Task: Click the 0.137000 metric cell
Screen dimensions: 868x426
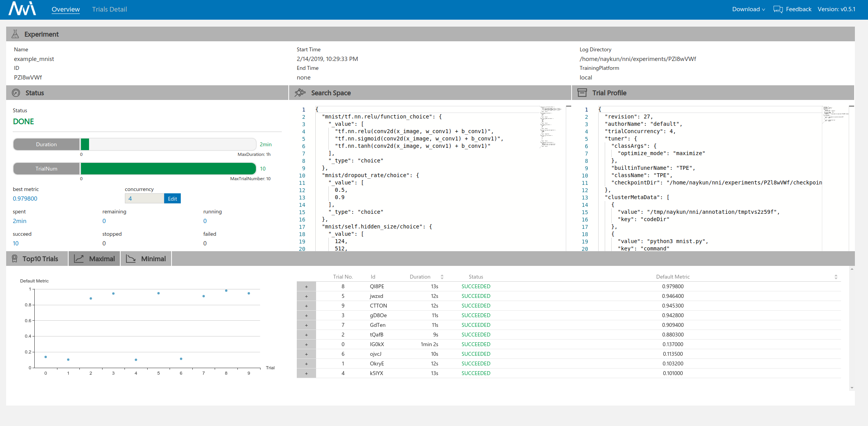Action: [x=673, y=344]
